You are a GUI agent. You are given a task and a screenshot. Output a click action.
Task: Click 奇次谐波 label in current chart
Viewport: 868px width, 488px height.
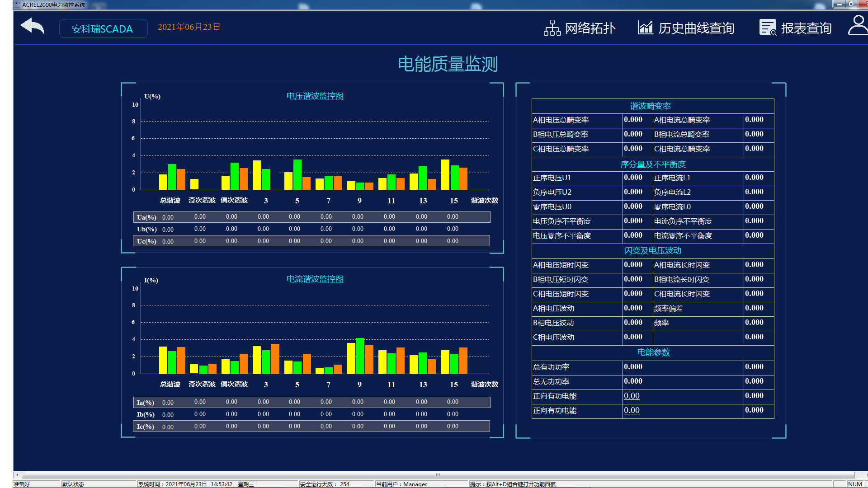[x=202, y=385]
